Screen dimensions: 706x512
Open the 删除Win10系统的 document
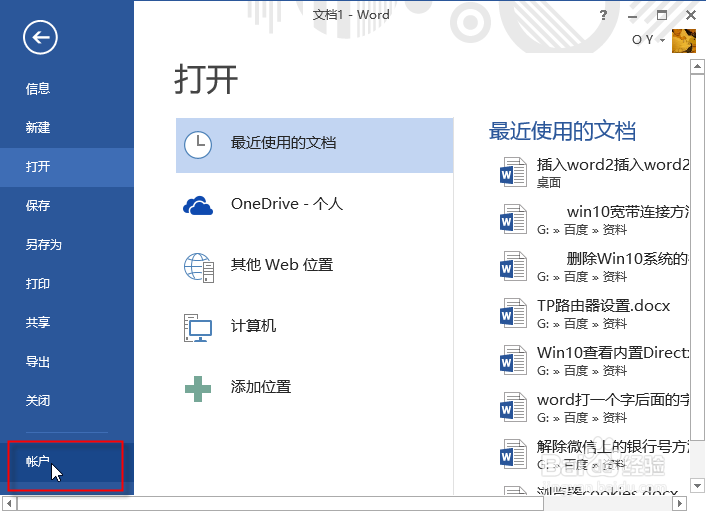coord(593,267)
